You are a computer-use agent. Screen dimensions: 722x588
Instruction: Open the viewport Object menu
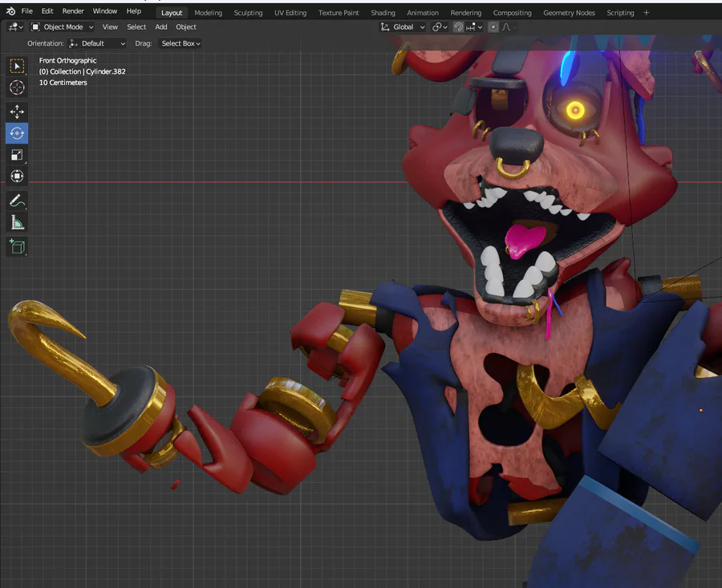pyautogui.click(x=186, y=27)
